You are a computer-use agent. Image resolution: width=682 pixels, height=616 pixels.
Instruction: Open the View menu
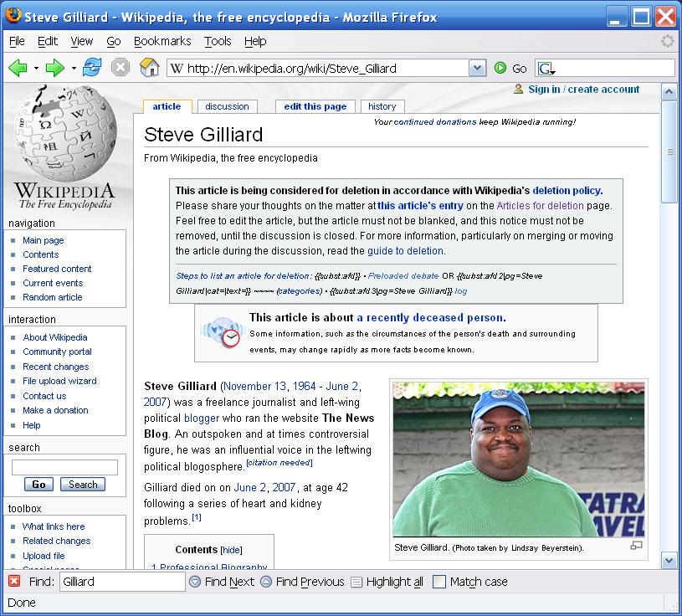(x=82, y=41)
